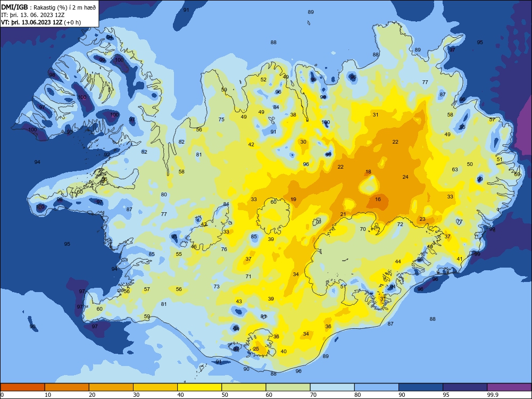Select the 30–40 gold legend swatch
532x399 pixels.
pyautogui.click(x=155, y=387)
